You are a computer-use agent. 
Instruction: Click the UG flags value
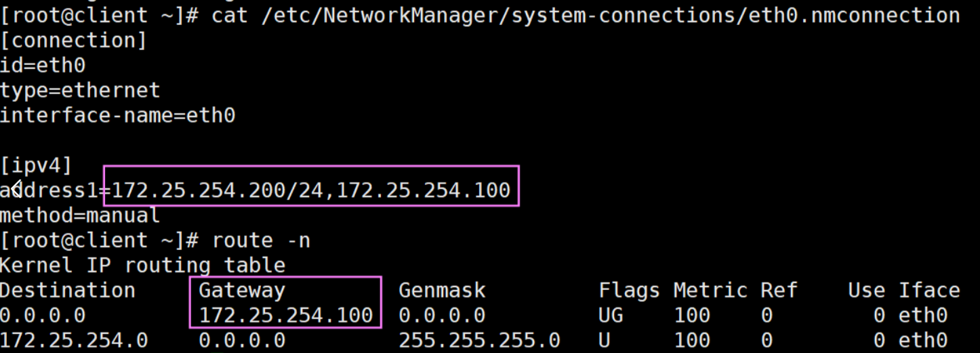pyautogui.click(x=611, y=315)
